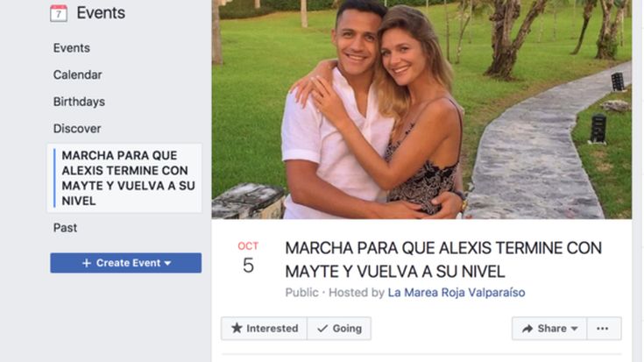644x362 pixels.
Task: Select Discover in the sidebar
Action: click(x=77, y=129)
